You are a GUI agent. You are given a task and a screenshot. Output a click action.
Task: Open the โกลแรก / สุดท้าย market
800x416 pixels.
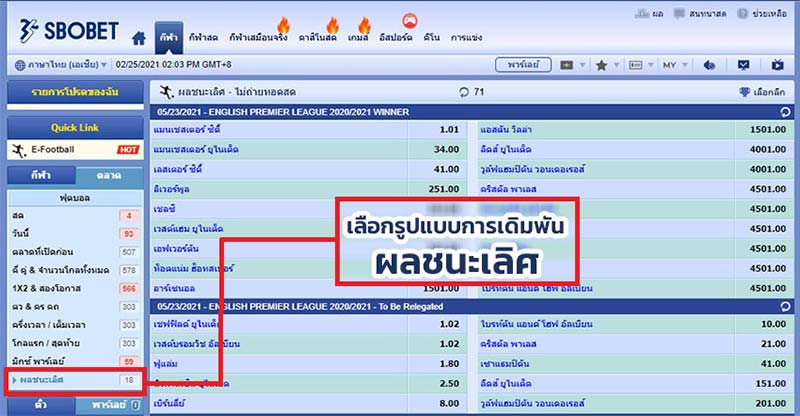coord(76,344)
